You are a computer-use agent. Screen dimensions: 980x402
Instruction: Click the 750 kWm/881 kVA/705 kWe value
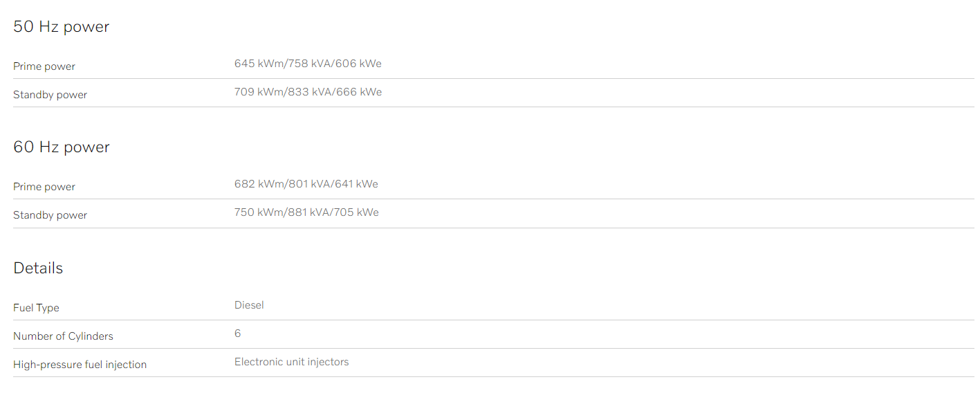point(306,212)
